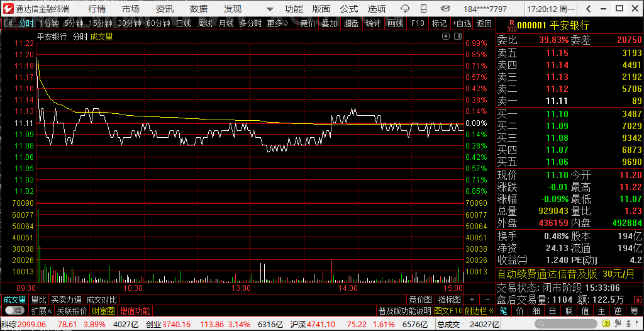Screen dimensions: 644x331
Task: Select the 买卖力道 indicator tab
Action: 67,300
